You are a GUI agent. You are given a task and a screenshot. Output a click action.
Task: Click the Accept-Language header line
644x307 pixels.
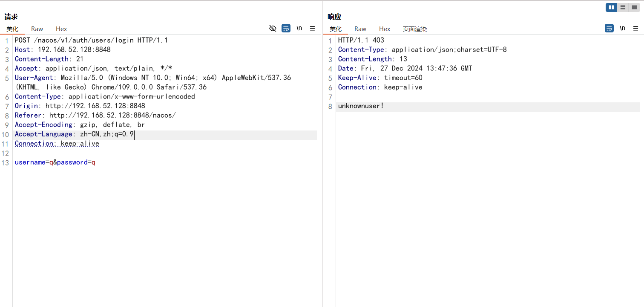point(75,134)
